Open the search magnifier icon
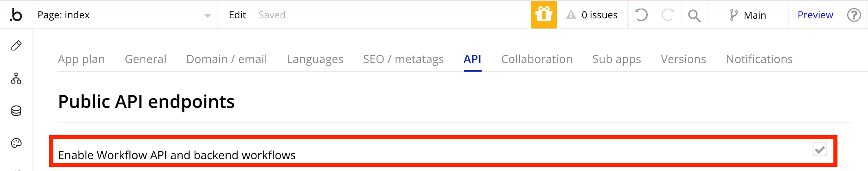 pyautogui.click(x=694, y=15)
